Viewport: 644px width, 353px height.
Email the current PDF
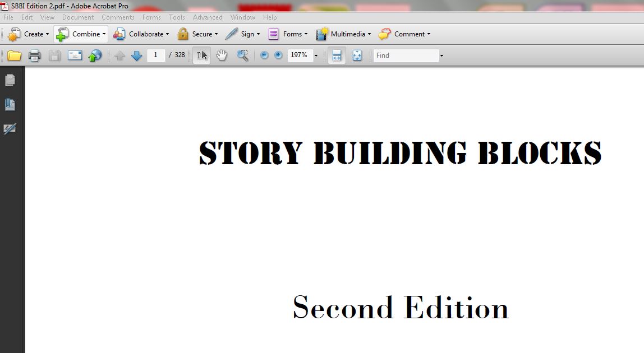pyautogui.click(x=73, y=55)
